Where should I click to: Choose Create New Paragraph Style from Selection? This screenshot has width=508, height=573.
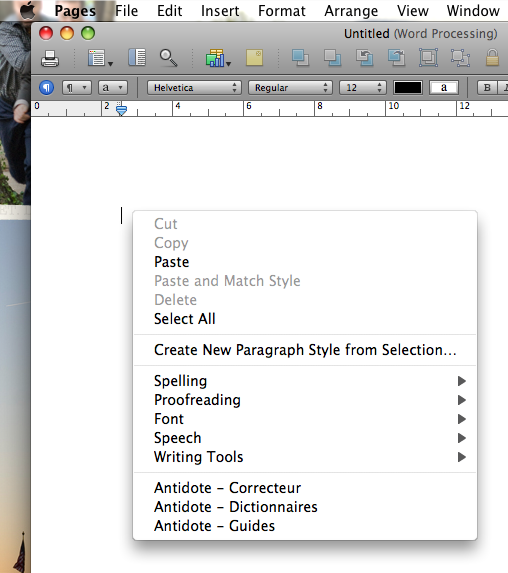(x=305, y=350)
